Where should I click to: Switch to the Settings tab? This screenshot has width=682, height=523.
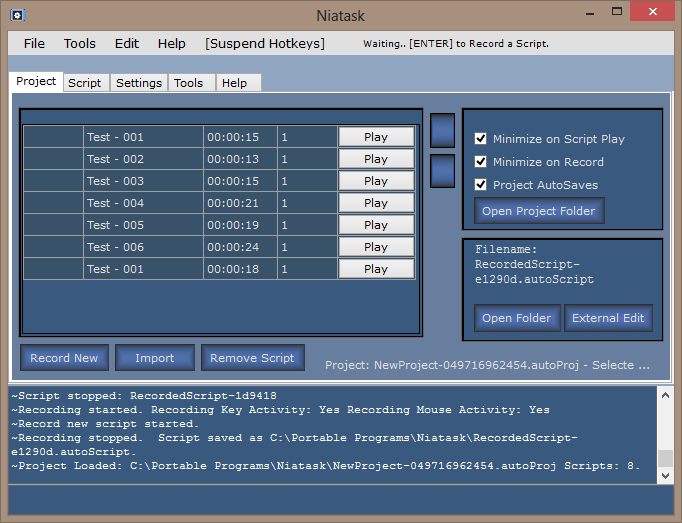(139, 83)
